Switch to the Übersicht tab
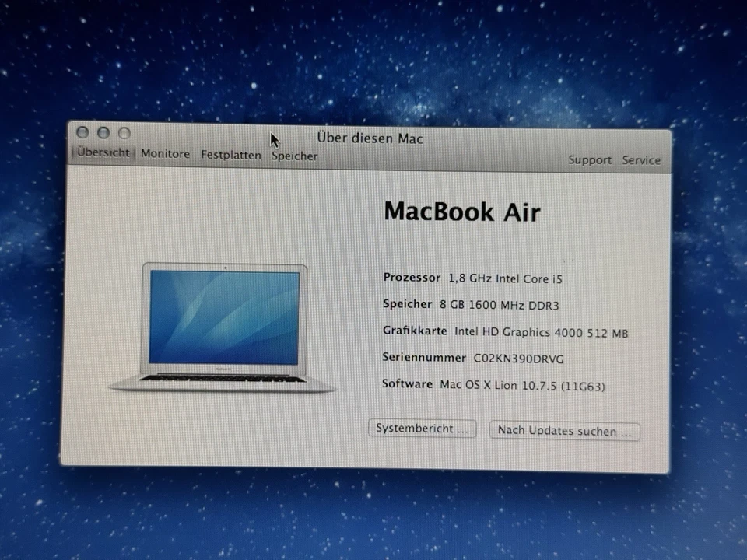This screenshot has height=560, width=747. click(x=103, y=152)
